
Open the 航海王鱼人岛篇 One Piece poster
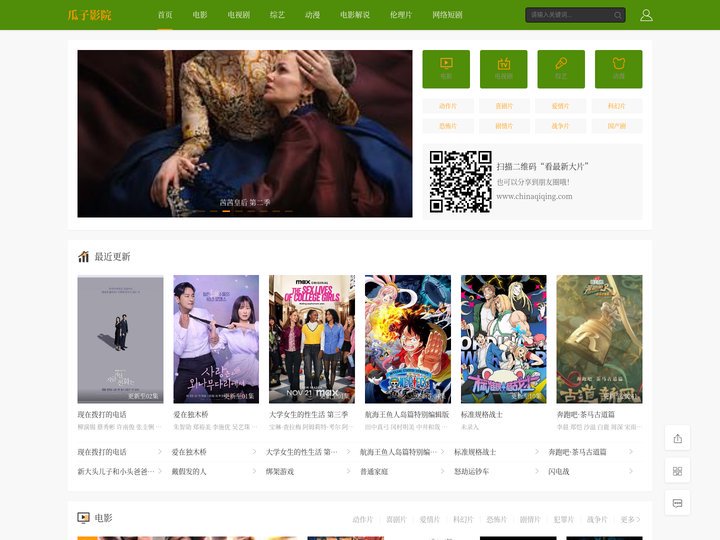point(408,339)
